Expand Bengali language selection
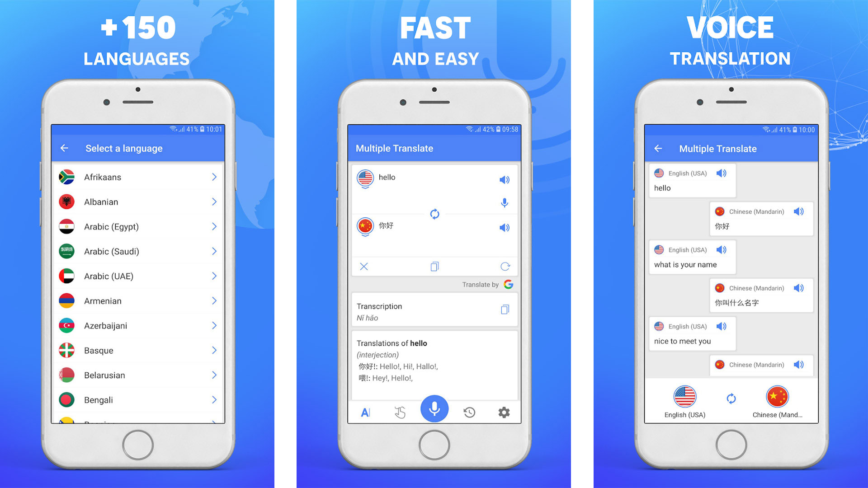868x488 pixels. [214, 399]
